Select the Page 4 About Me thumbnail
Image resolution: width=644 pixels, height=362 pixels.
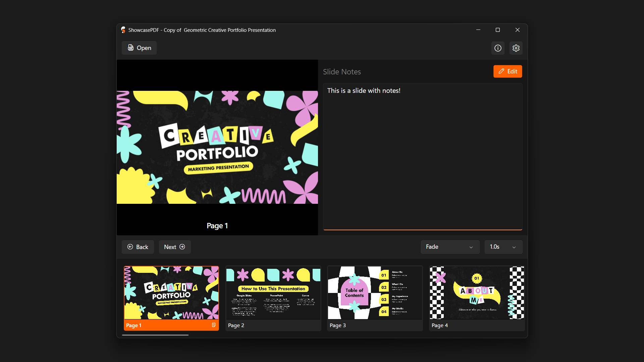[x=477, y=293]
